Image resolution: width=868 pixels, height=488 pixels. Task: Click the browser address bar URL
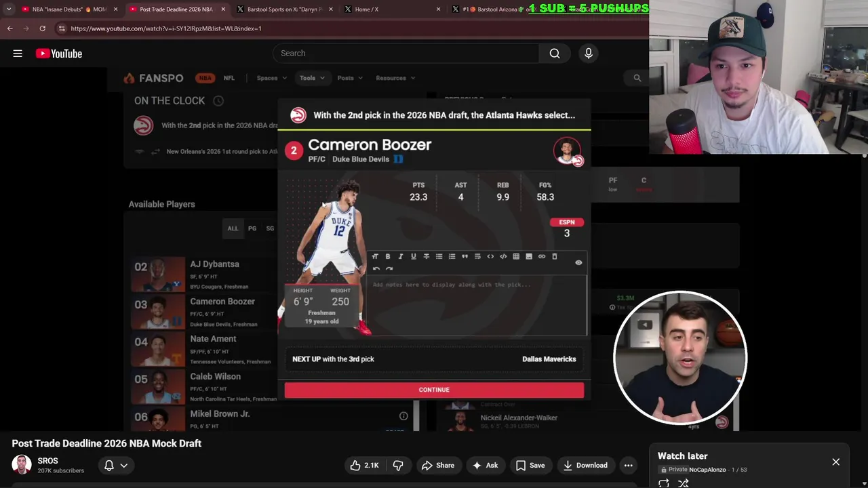pyautogui.click(x=166, y=28)
